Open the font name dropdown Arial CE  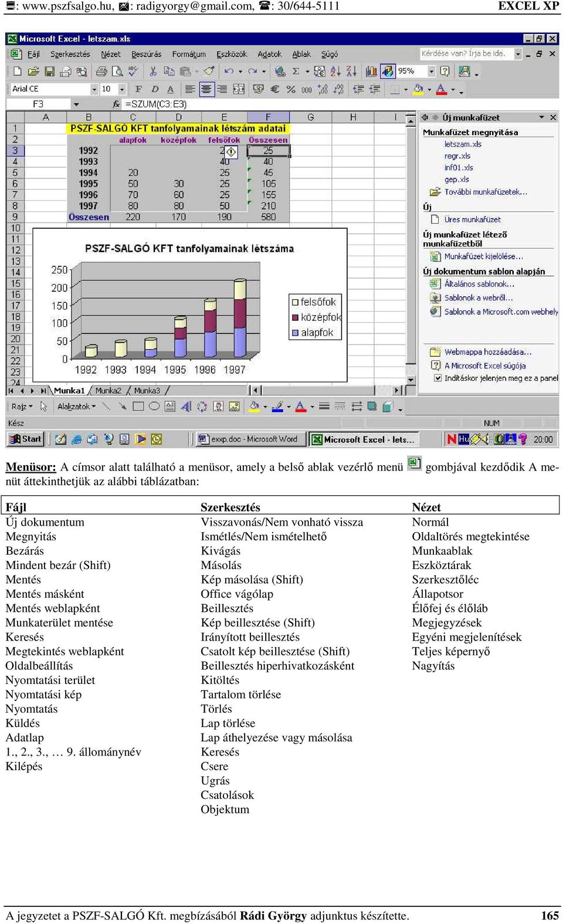[94, 89]
